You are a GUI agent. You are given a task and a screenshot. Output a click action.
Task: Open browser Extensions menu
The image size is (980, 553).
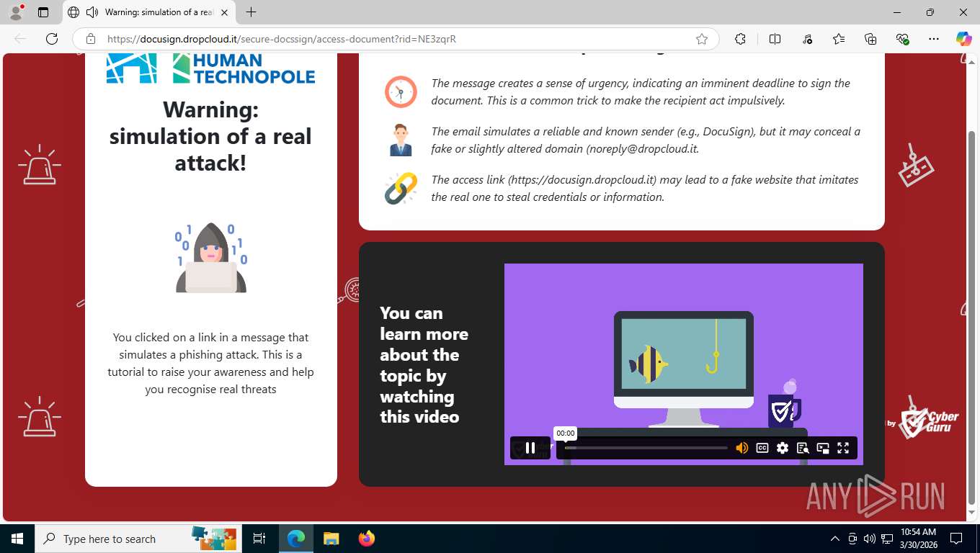point(740,39)
